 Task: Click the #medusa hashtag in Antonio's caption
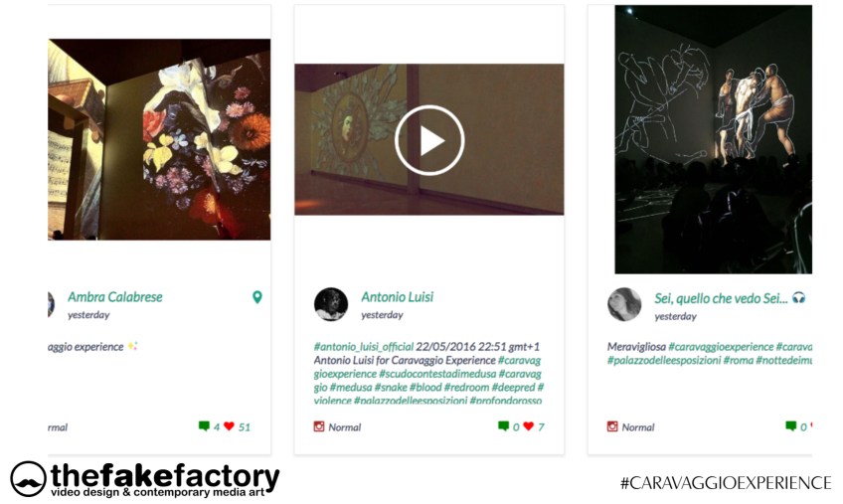pos(351,388)
